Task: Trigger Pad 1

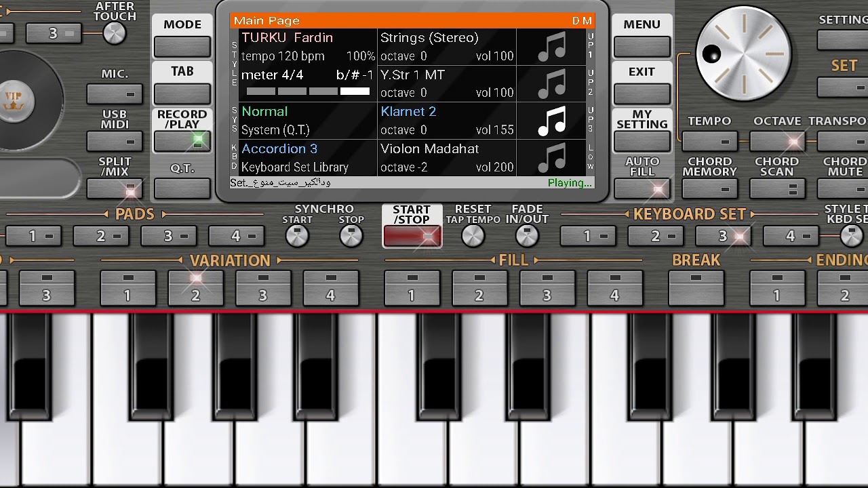Action: point(33,236)
